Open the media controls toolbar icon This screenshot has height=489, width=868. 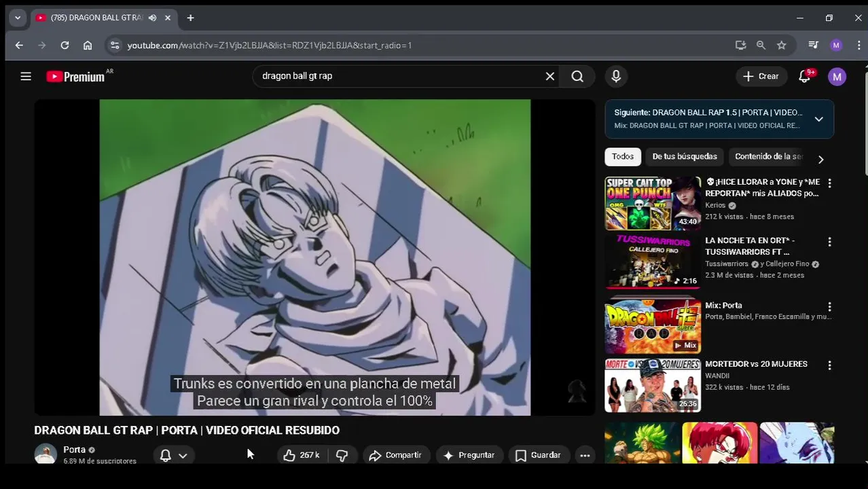[x=813, y=46]
